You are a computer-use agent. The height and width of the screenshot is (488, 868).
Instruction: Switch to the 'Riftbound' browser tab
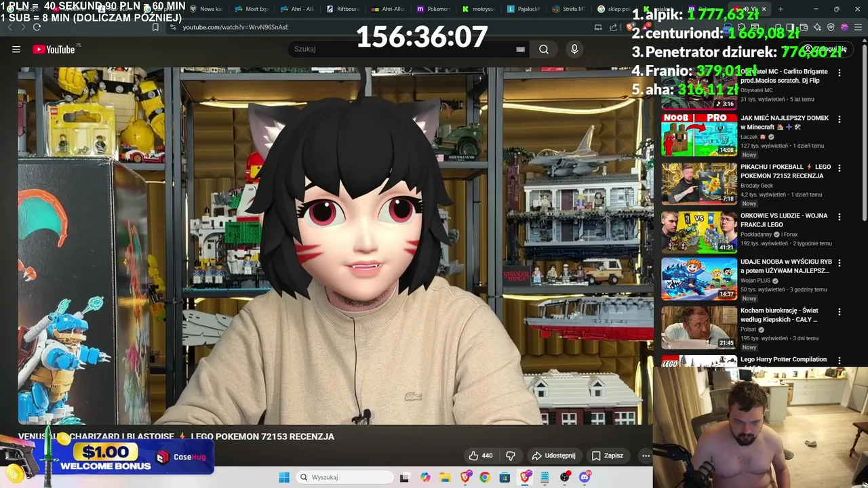point(344,9)
